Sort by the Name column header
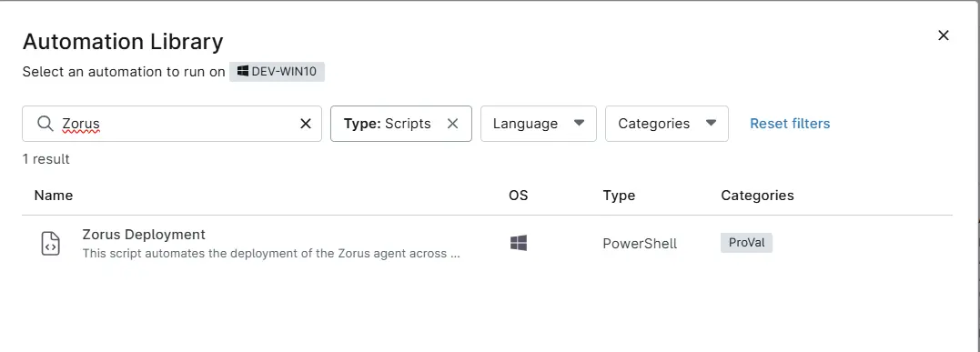 (54, 195)
